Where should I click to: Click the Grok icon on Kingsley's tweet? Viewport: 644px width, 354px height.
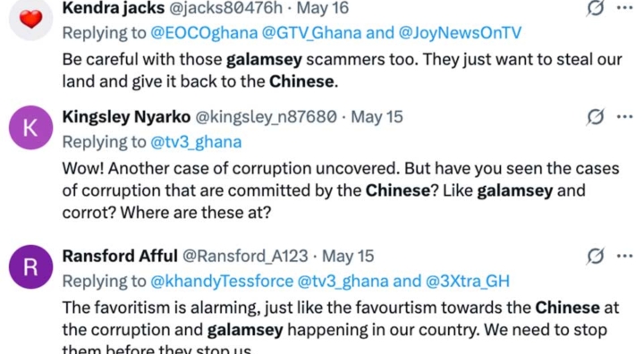595,117
